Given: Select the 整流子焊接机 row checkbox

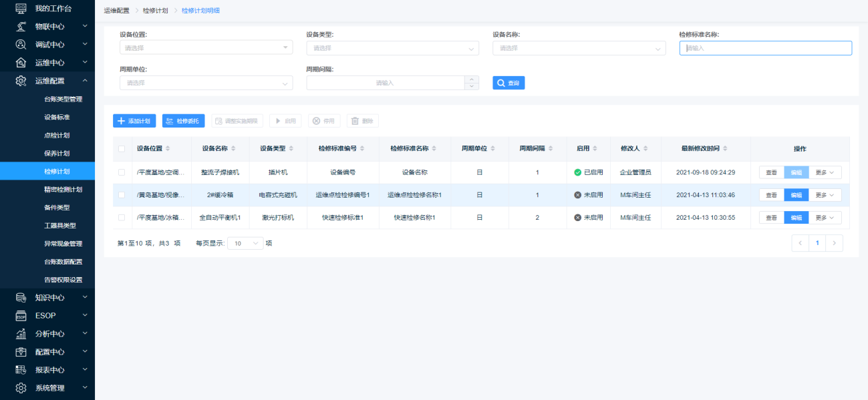Looking at the screenshot, I should coord(122,172).
